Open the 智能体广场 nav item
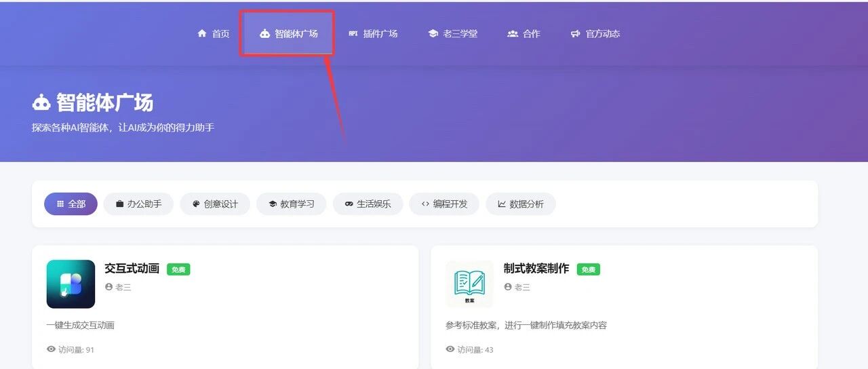 pyautogui.click(x=288, y=33)
